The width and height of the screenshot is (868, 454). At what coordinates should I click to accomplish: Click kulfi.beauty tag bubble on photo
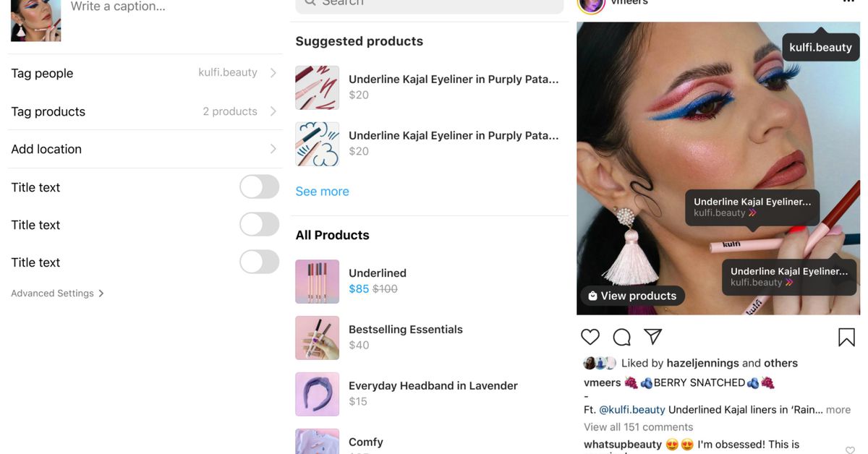pyautogui.click(x=820, y=47)
